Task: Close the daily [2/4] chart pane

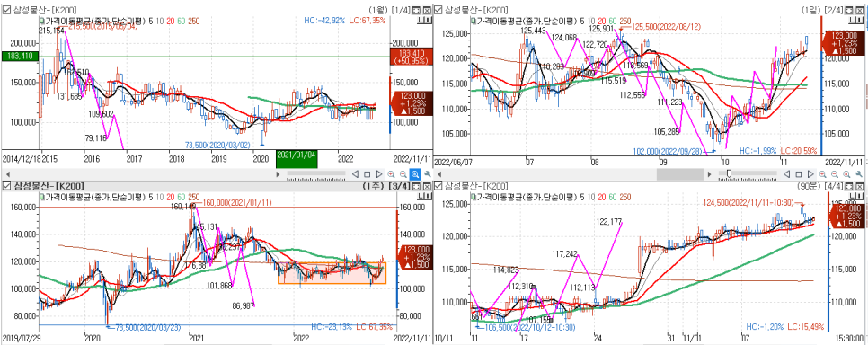Action: (860, 10)
